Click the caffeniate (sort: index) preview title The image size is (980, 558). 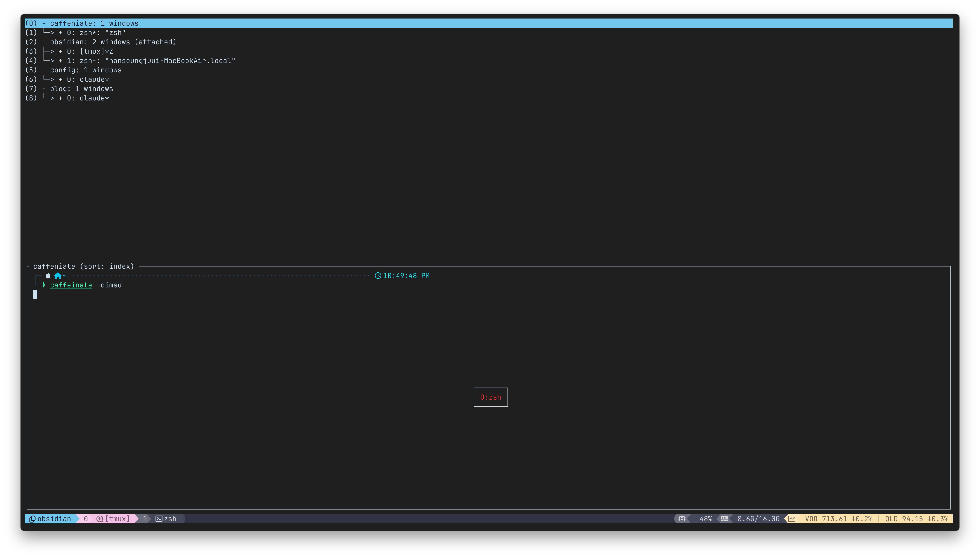tap(84, 266)
